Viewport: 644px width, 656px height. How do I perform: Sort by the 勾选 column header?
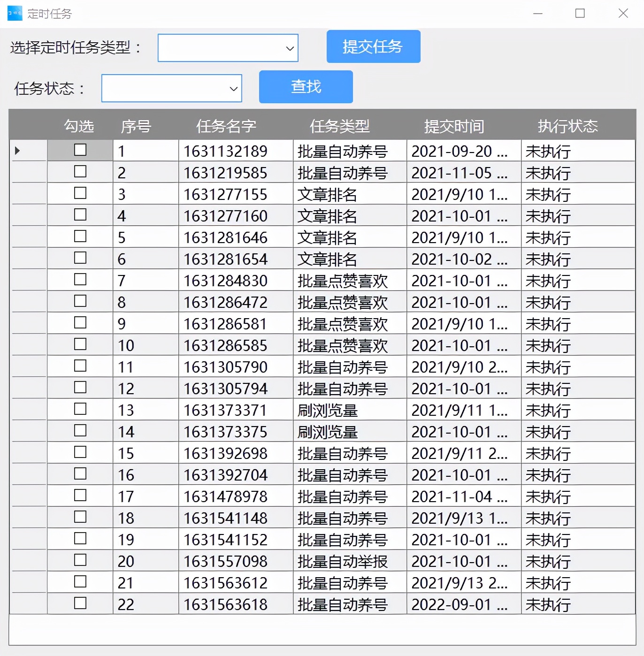click(80, 126)
